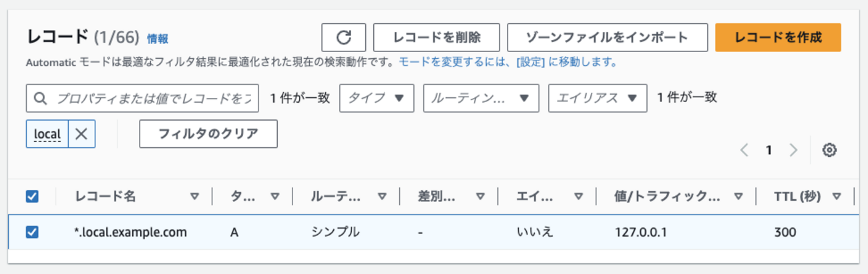This screenshot has height=274, width=868.
Task: Toggle the select-all records checkbox
Action: [31, 197]
